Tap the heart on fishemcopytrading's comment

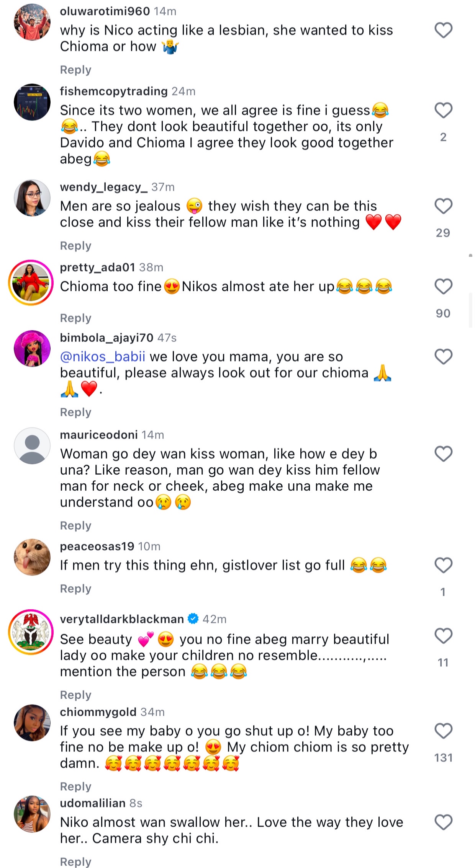pyautogui.click(x=443, y=111)
